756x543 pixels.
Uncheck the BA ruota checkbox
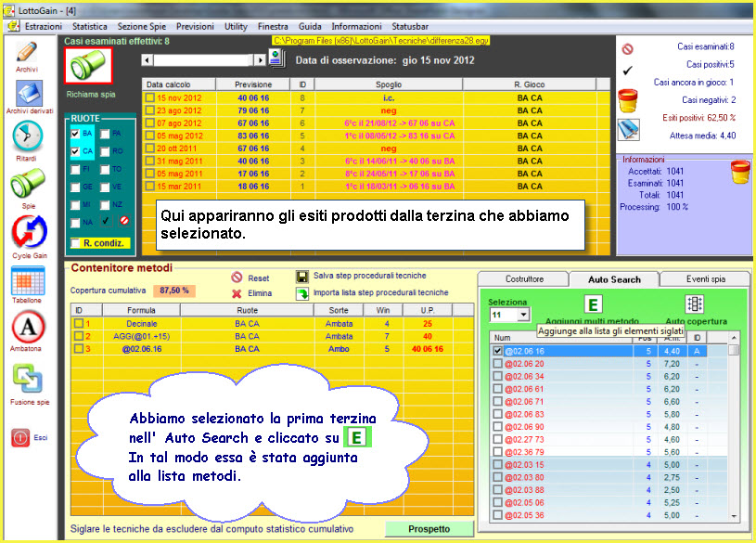coord(75,134)
